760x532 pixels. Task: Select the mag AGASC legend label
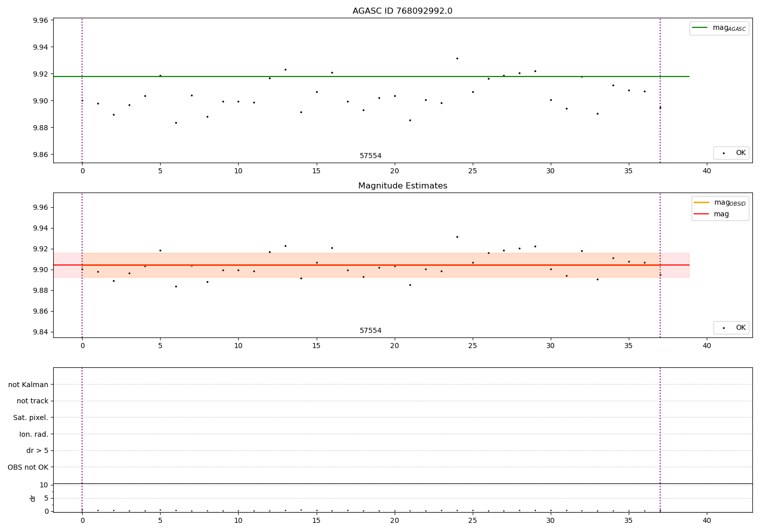729,28
